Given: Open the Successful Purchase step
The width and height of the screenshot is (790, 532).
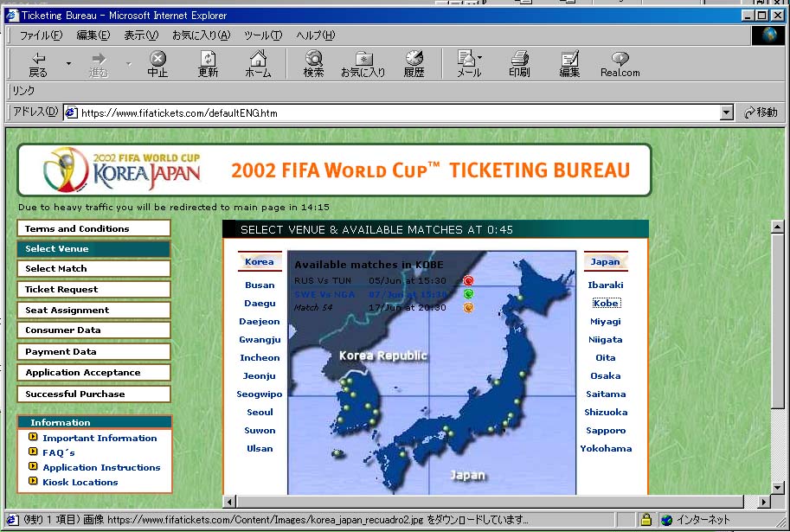Looking at the screenshot, I should point(93,394).
